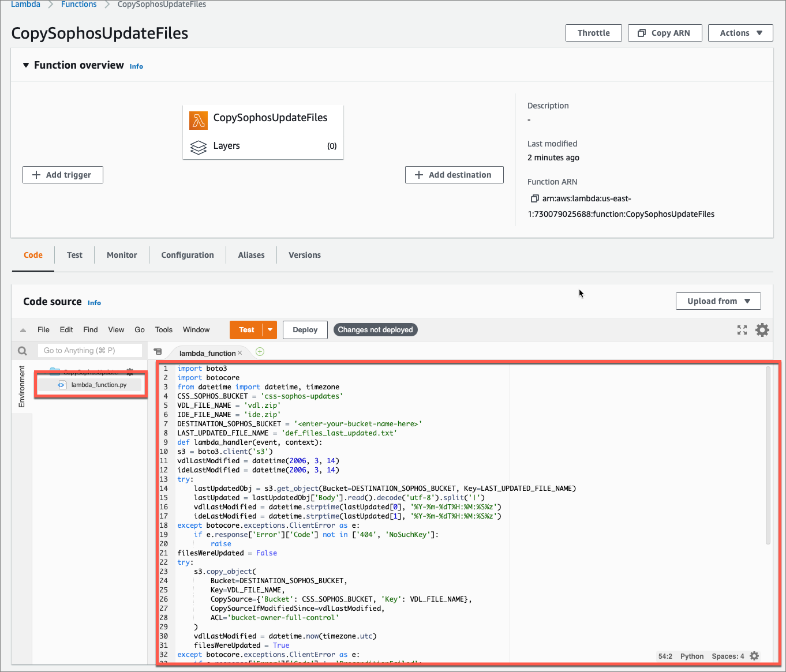
Task: Select the lambda_function editor tab
Action: tap(207, 353)
